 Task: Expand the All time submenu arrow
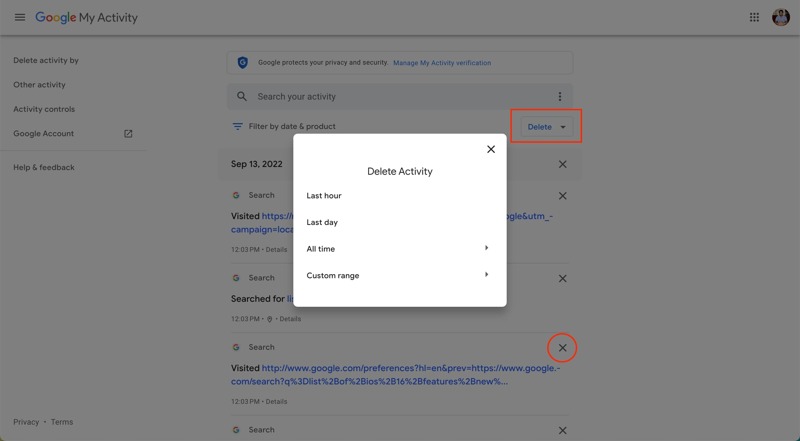pyautogui.click(x=487, y=248)
